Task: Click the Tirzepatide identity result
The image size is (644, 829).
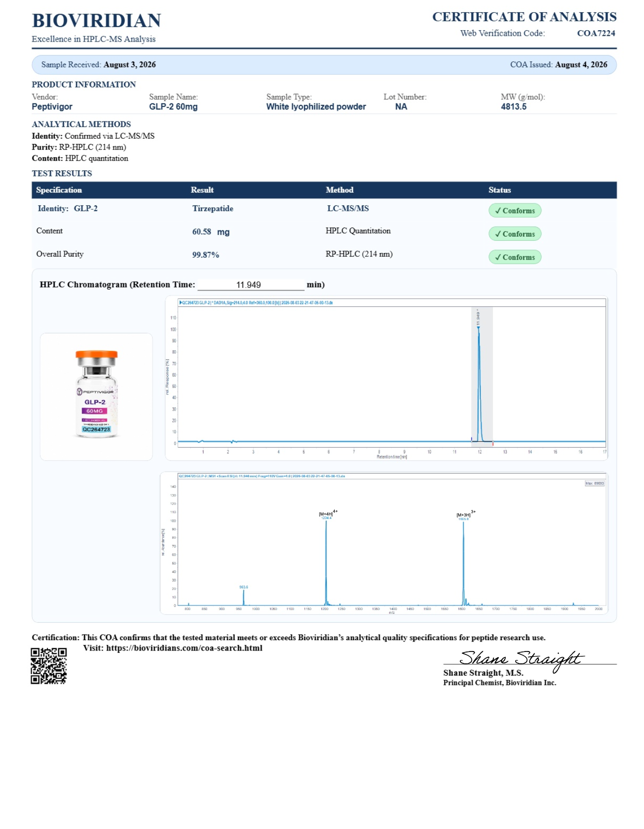Action: (x=212, y=208)
